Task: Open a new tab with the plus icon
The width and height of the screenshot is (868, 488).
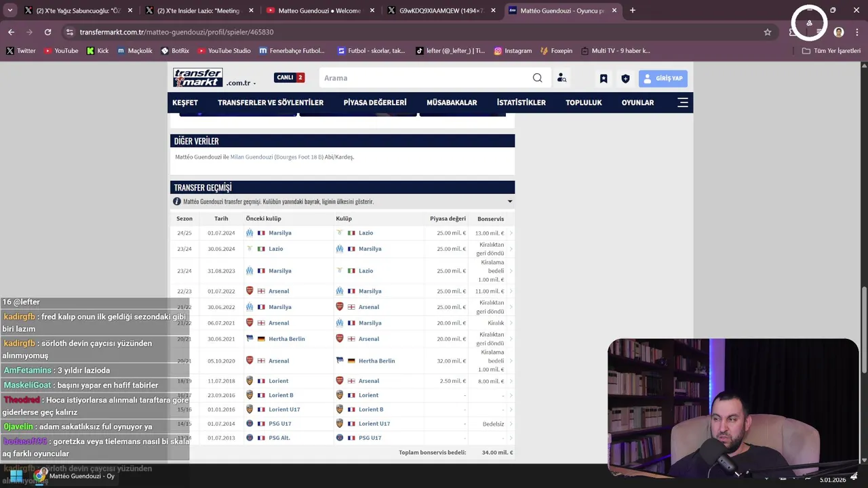Action: click(632, 10)
